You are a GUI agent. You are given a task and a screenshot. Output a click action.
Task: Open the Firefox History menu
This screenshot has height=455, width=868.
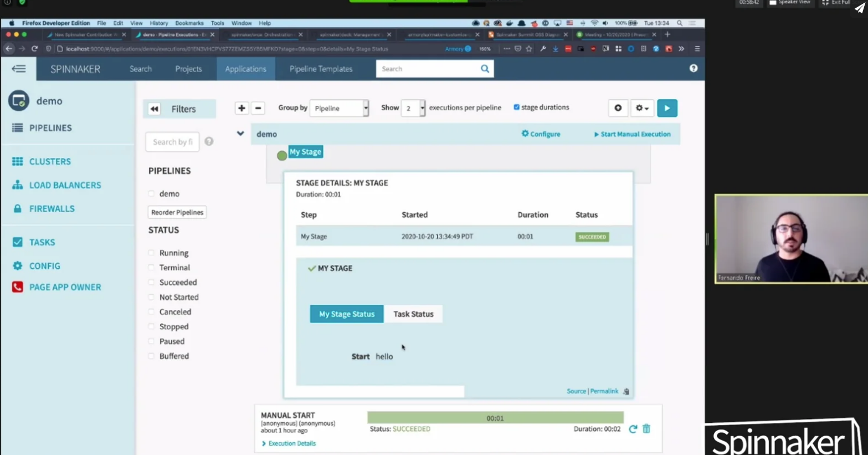(158, 23)
